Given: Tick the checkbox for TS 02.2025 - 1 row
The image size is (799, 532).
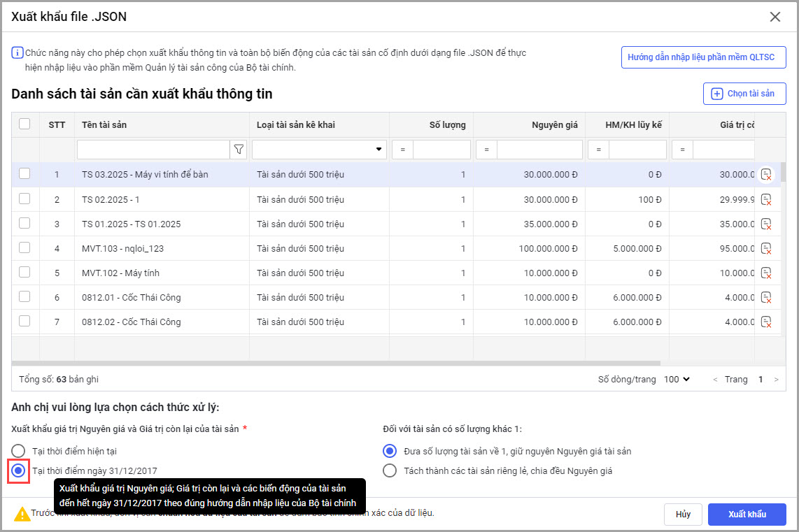Looking at the screenshot, I should pos(24,199).
